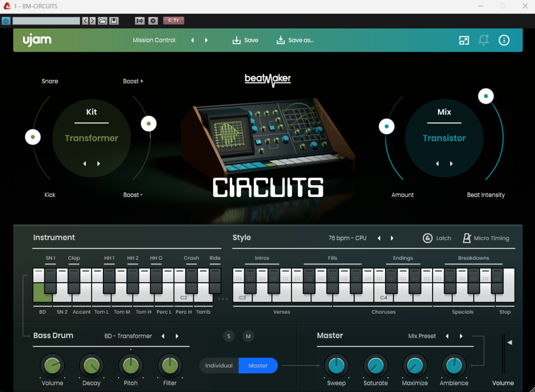Screen dimensions: 535x392
Task: Open the host routing icon
Action: click(x=140, y=21)
